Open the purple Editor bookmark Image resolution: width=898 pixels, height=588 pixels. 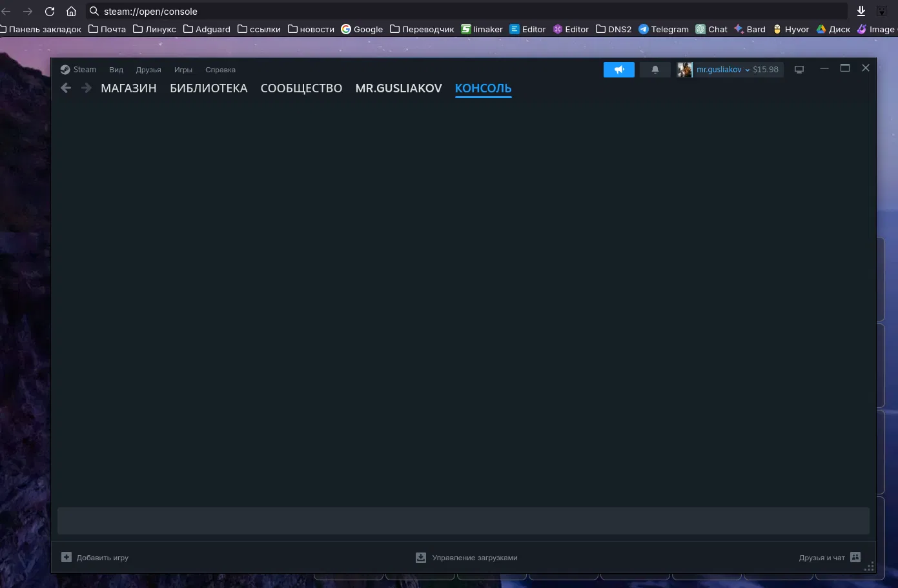[x=571, y=29]
